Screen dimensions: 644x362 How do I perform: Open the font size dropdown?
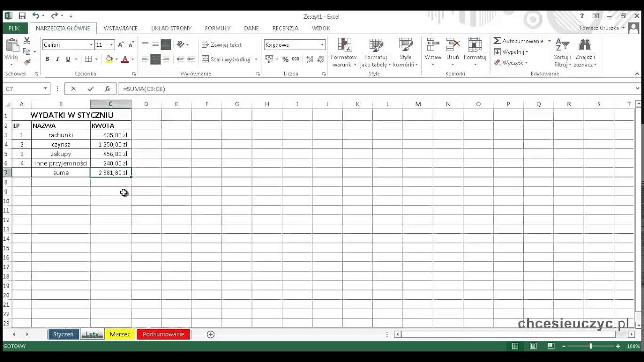(x=112, y=45)
